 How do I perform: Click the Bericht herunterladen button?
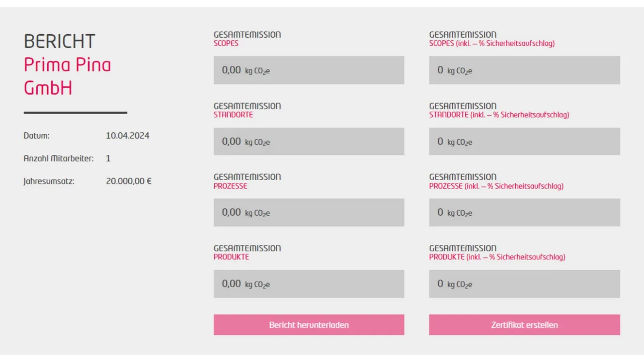tap(309, 325)
